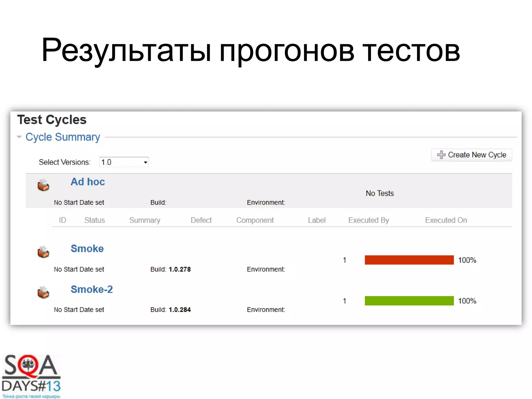Open the Select Versions dropdown

click(124, 162)
